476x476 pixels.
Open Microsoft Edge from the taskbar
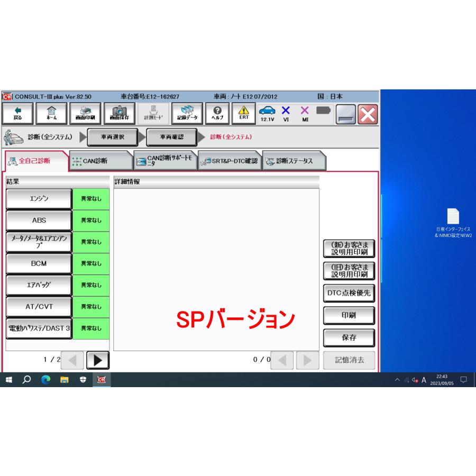pos(45,380)
